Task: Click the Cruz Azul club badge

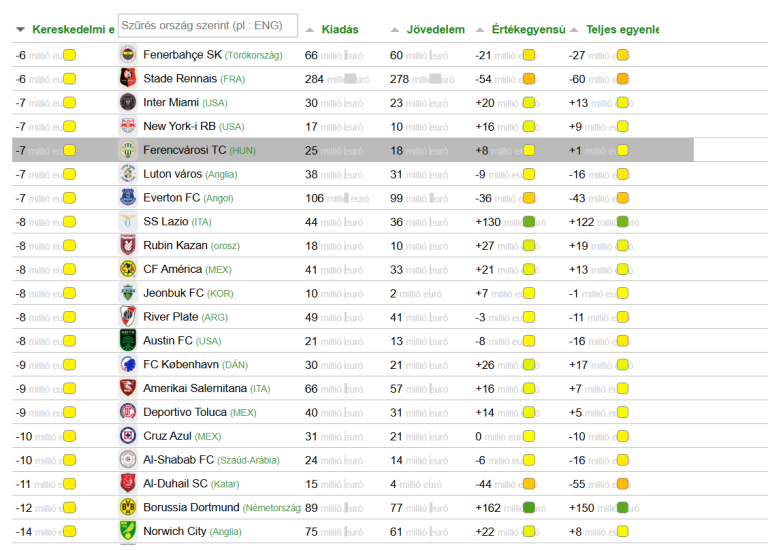Action: tap(127, 436)
